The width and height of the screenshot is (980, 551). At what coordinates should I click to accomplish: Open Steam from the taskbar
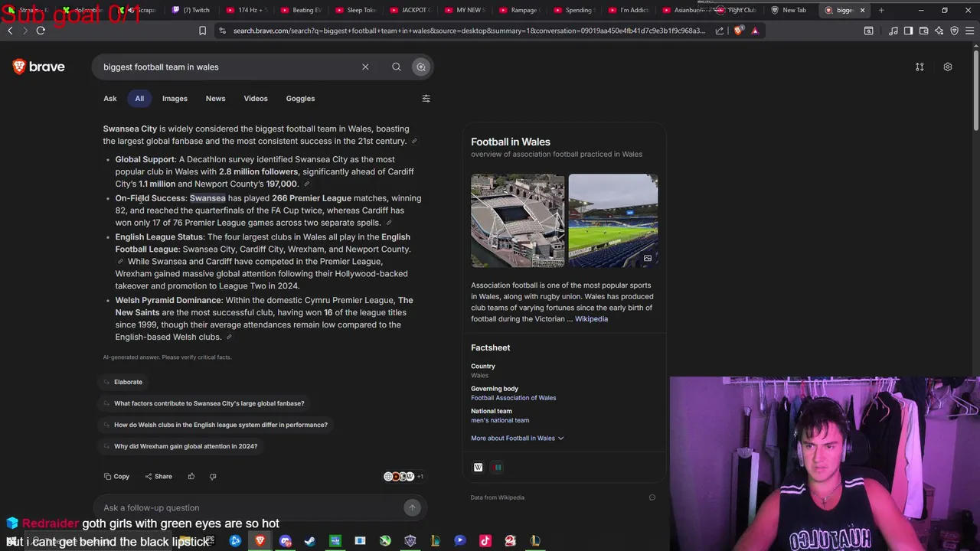click(x=310, y=541)
